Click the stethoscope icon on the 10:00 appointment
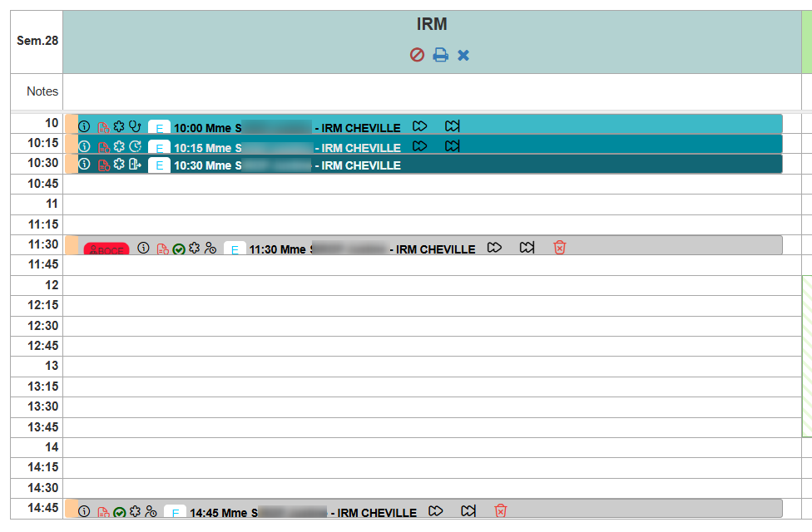This screenshot has width=812, height=532. pyautogui.click(x=135, y=126)
